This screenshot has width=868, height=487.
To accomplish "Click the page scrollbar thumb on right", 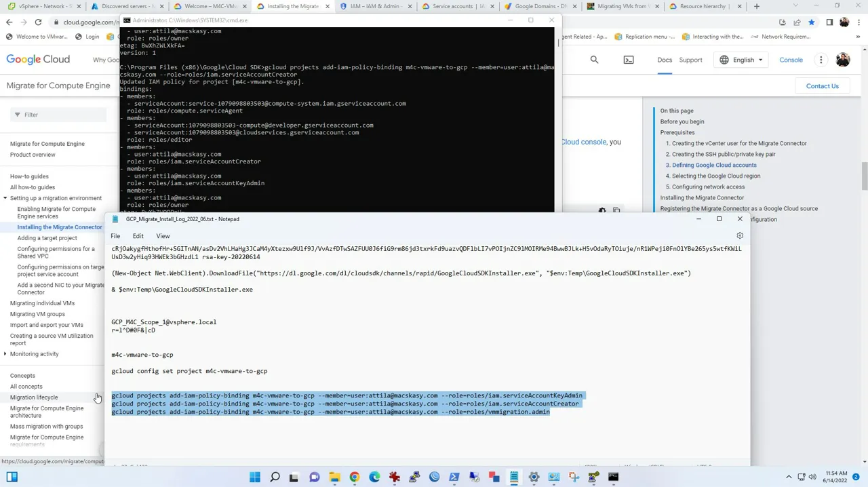I will tap(864, 176).
